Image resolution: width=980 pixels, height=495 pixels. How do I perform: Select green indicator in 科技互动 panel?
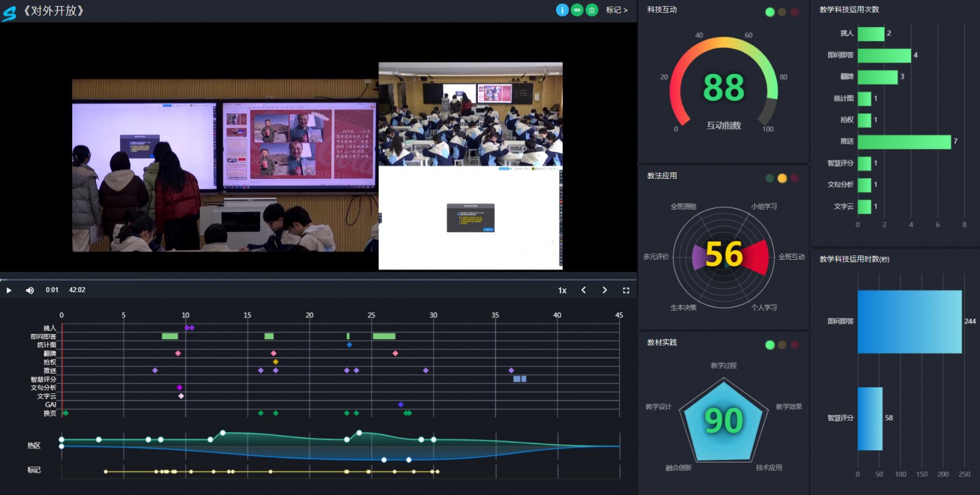coord(770,12)
